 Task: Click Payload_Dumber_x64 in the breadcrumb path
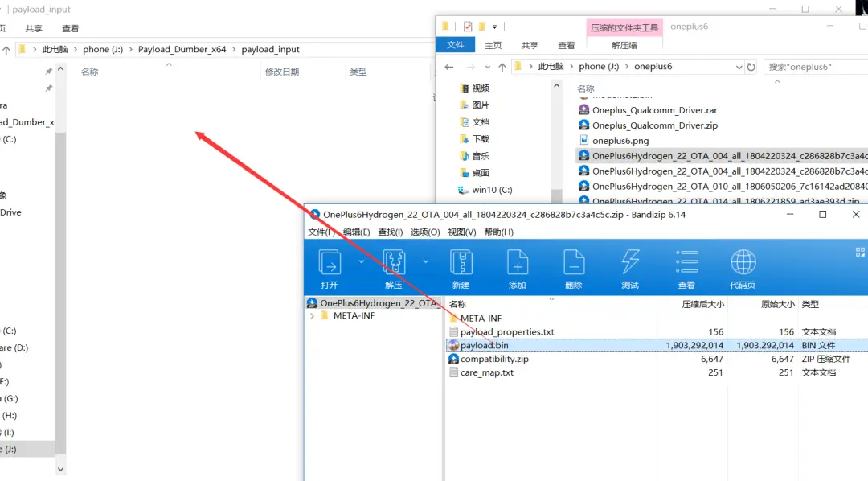point(182,50)
